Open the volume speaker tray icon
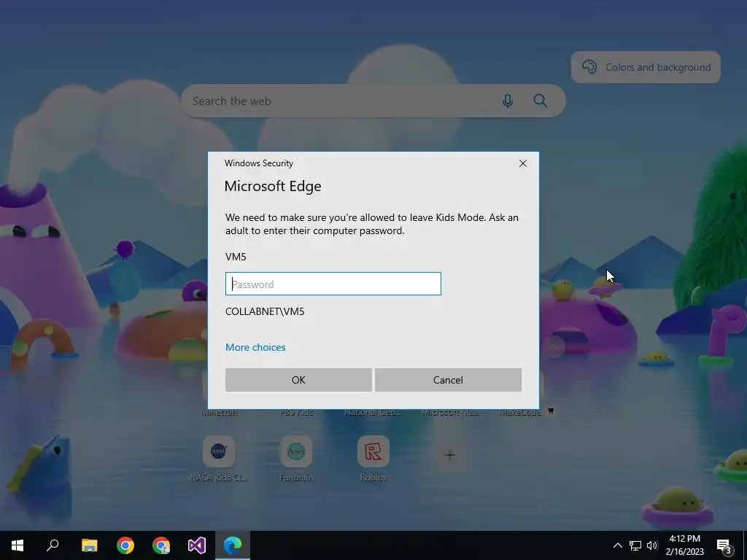The width and height of the screenshot is (747, 560). (652, 545)
